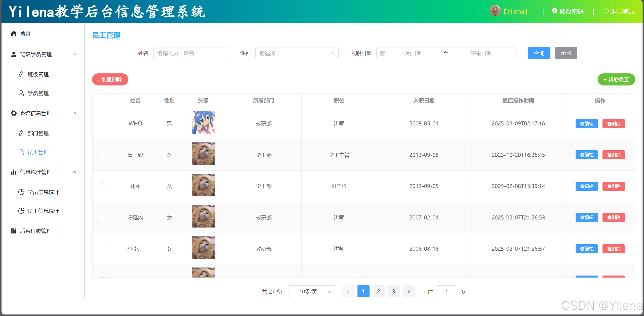644x316 pixels.
Task: Collapse the 班级学员管理 menu section
Action: (74, 54)
